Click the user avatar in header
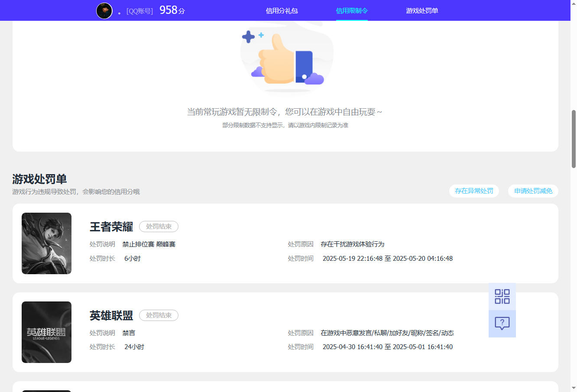 [x=104, y=10]
